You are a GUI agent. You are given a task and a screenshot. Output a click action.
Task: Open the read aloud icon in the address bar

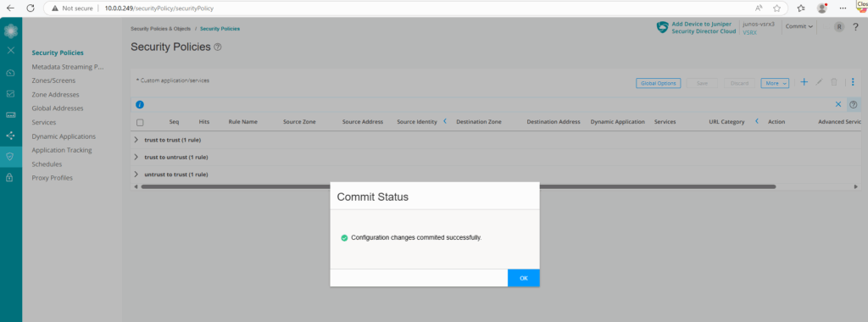(759, 8)
